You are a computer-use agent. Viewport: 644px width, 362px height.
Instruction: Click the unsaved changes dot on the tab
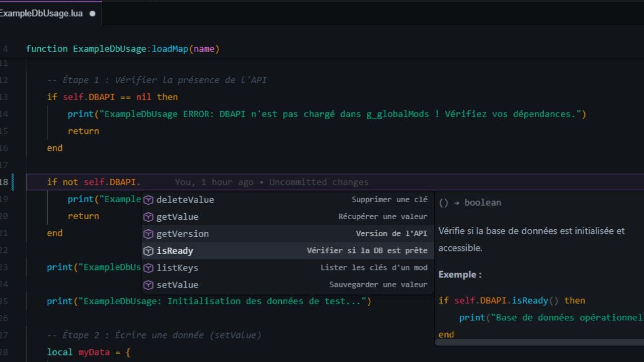(92, 14)
